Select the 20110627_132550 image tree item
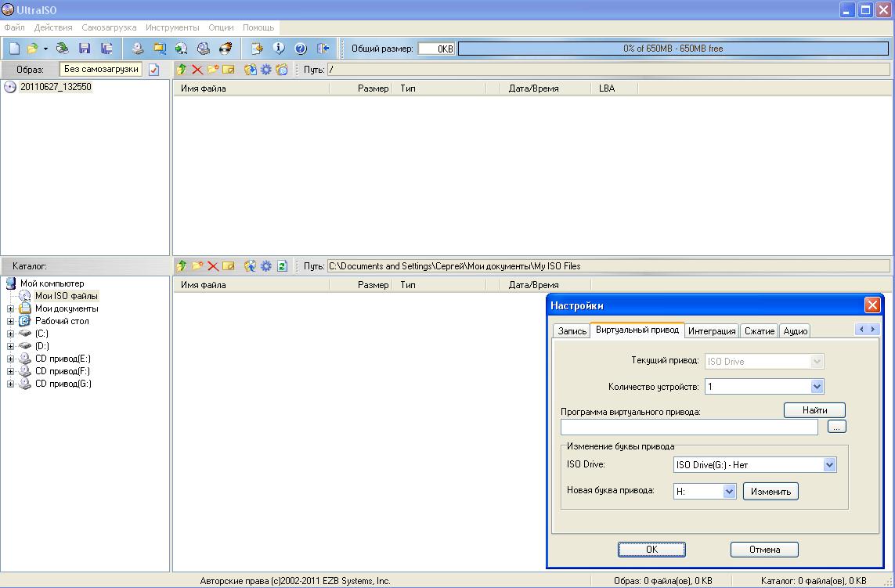Image resolution: width=895 pixels, height=588 pixels. tap(56, 87)
